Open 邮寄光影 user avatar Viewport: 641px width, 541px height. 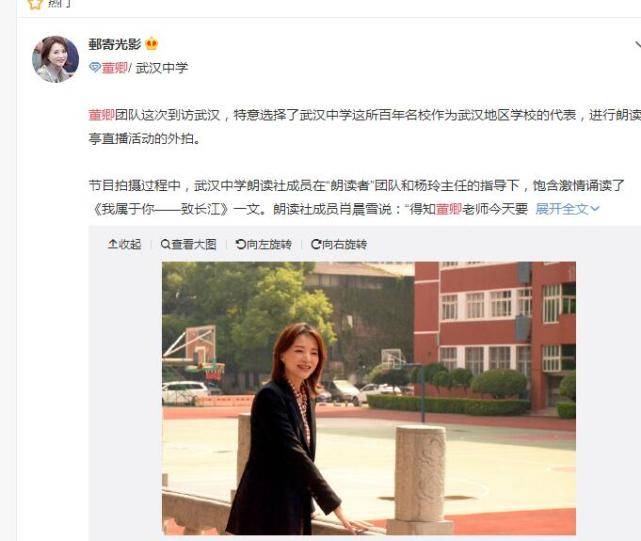(56, 59)
